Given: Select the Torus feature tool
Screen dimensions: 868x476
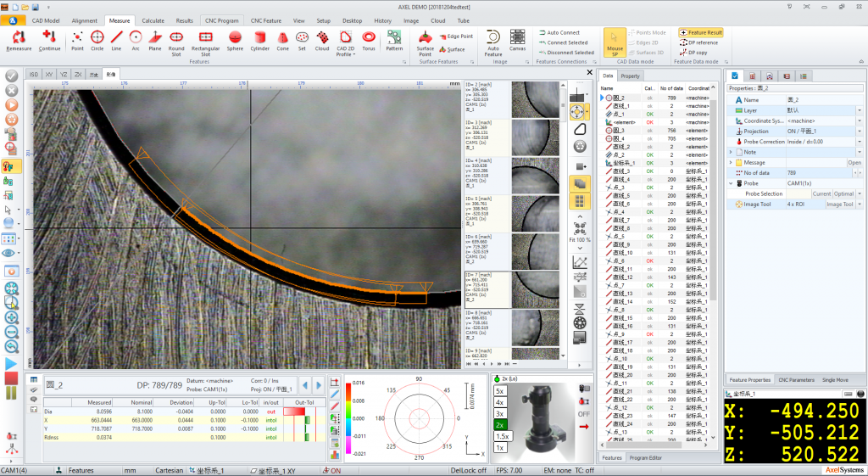Looking at the screenshot, I should (x=369, y=41).
